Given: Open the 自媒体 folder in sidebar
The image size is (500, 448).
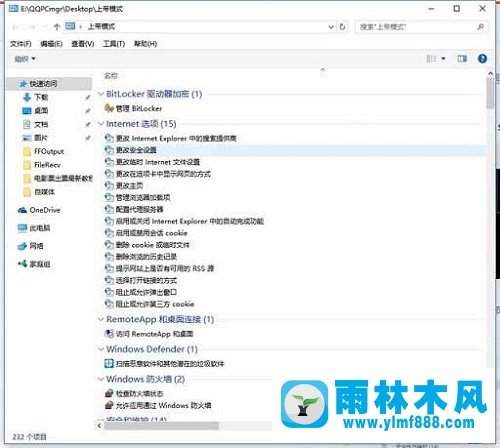Looking at the screenshot, I should coord(39,192).
